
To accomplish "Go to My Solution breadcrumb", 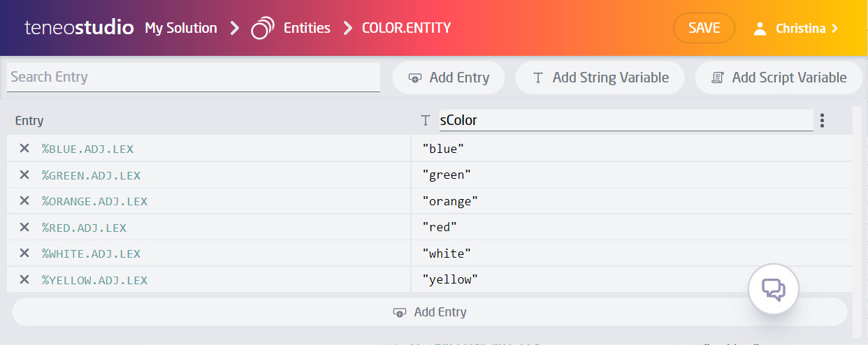I will click(181, 29).
